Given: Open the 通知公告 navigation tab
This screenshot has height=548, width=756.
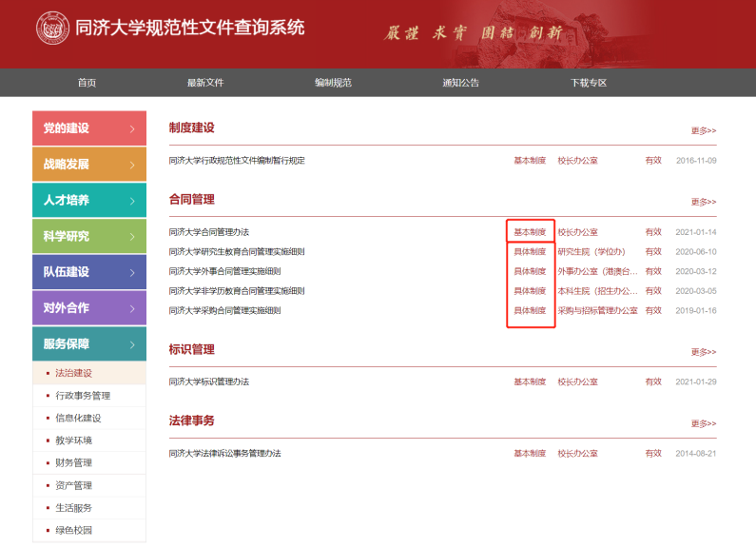Looking at the screenshot, I should [x=461, y=83].
